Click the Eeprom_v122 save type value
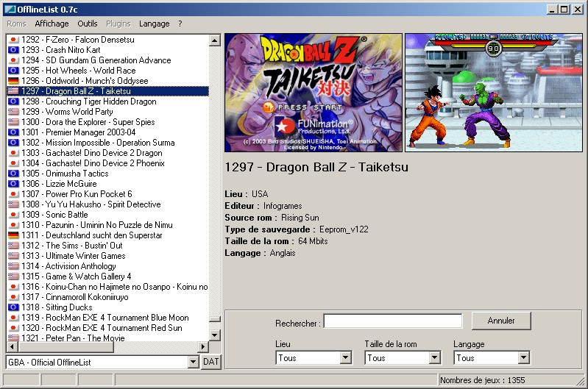Image resolution: width=588 pixels, height=389 pixels. pyautogui.click(x=344, y=229)
